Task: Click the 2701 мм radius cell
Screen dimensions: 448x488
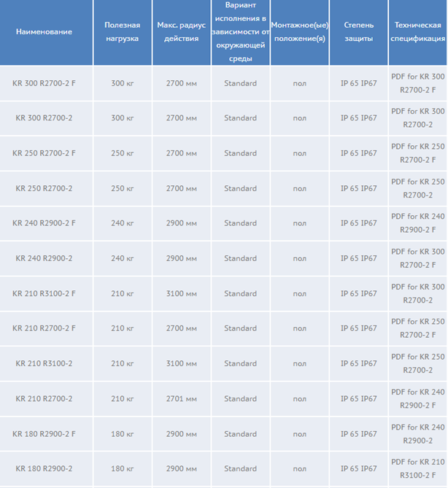Action: [182, 399]
